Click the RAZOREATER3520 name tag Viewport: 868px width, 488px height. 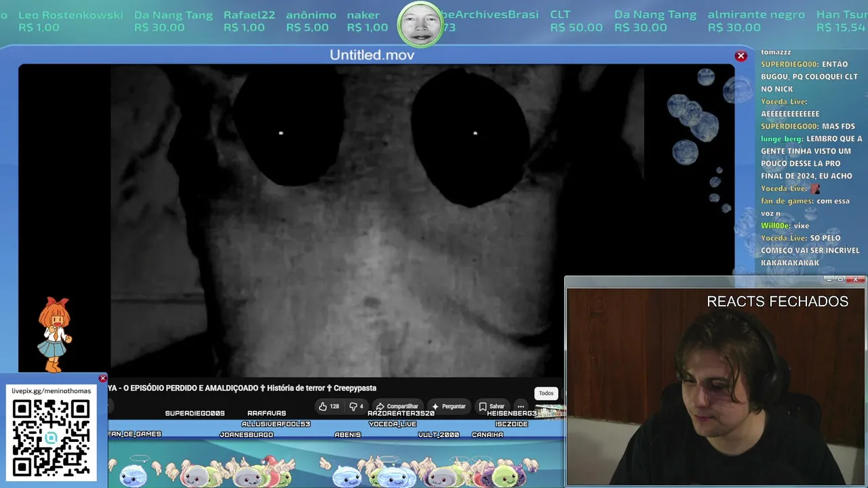tap(401, 413)
